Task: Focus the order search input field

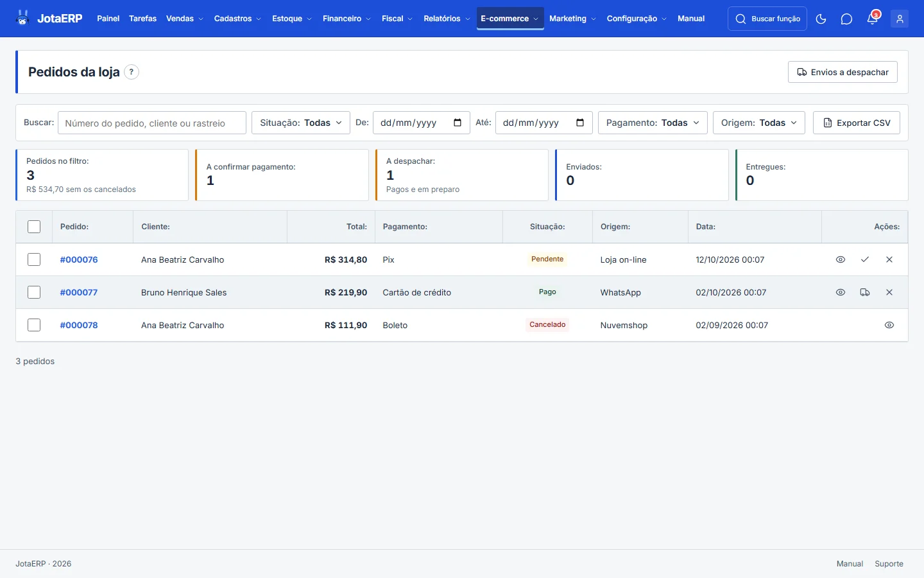Action: click(152, 123)
